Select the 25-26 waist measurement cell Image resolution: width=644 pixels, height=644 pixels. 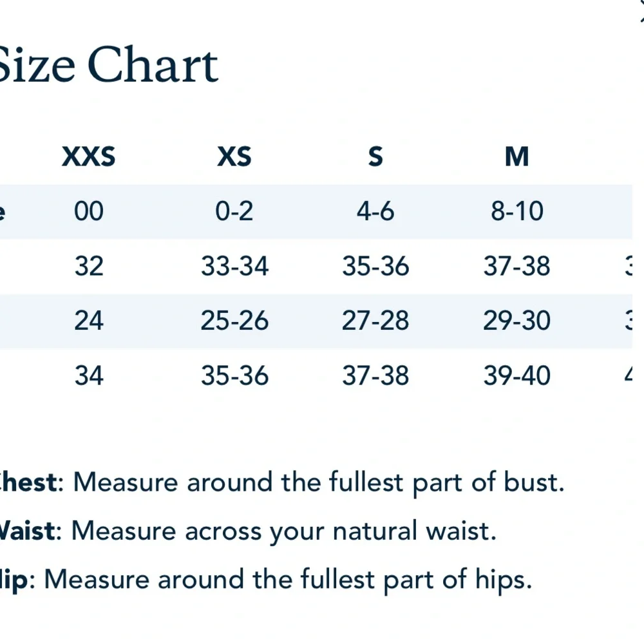coord(234,321)
